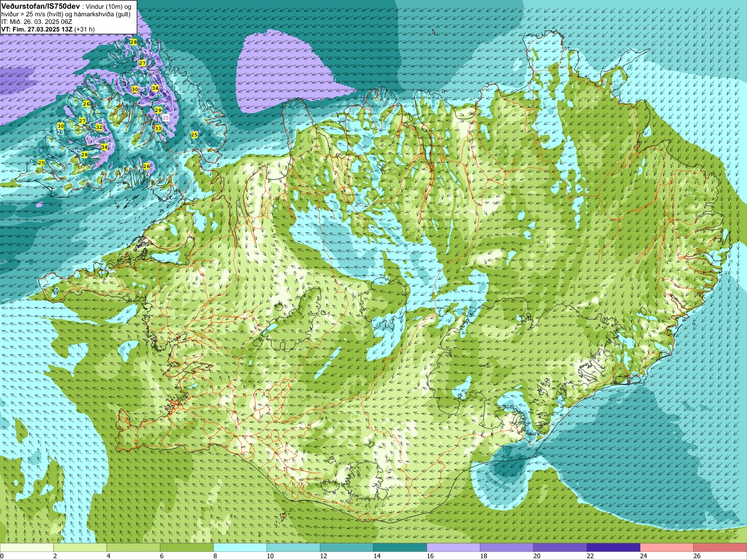Select the "12" tick on the legend scale
Image resolution: width=747 pixels, height=560 pixels.
pyautogui.click(x=323, y=556)
